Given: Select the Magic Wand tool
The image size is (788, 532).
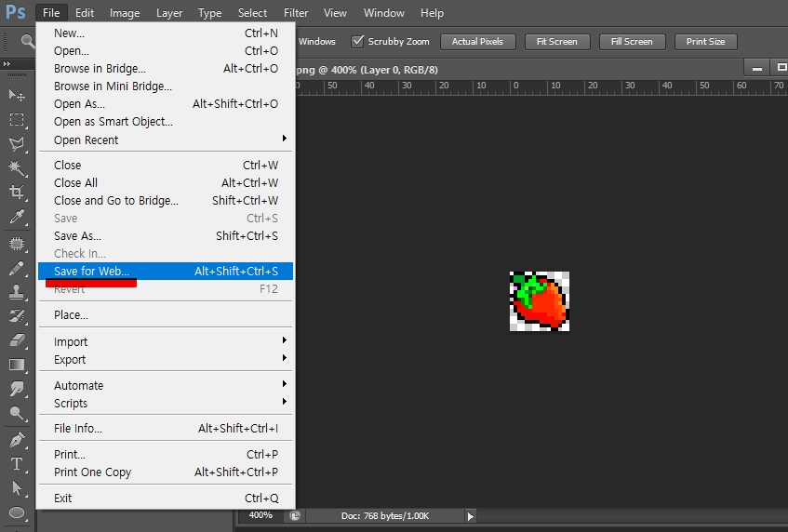Looking at the screenshot, I should point(17,167).
